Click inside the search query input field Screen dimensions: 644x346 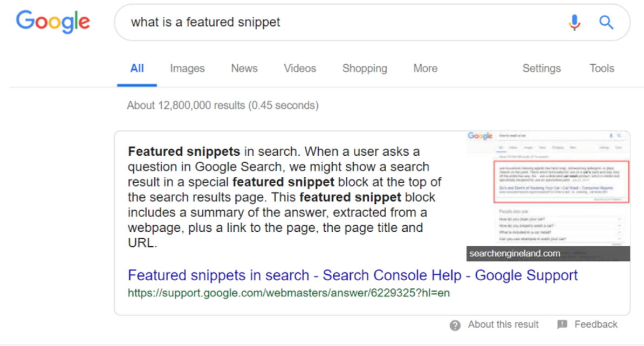coord(270,23)
